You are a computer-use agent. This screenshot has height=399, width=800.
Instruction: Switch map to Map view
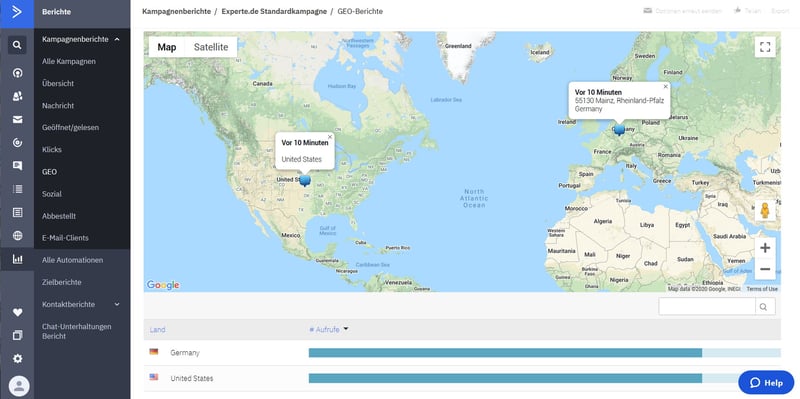(x=167, y=47)
